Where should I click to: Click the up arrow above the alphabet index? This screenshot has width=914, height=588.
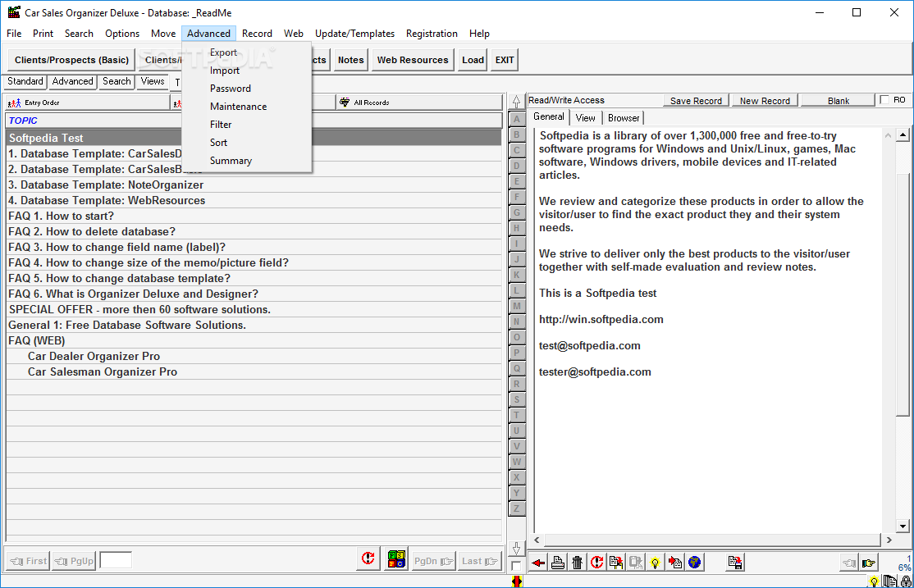click(x=516, y=102)
